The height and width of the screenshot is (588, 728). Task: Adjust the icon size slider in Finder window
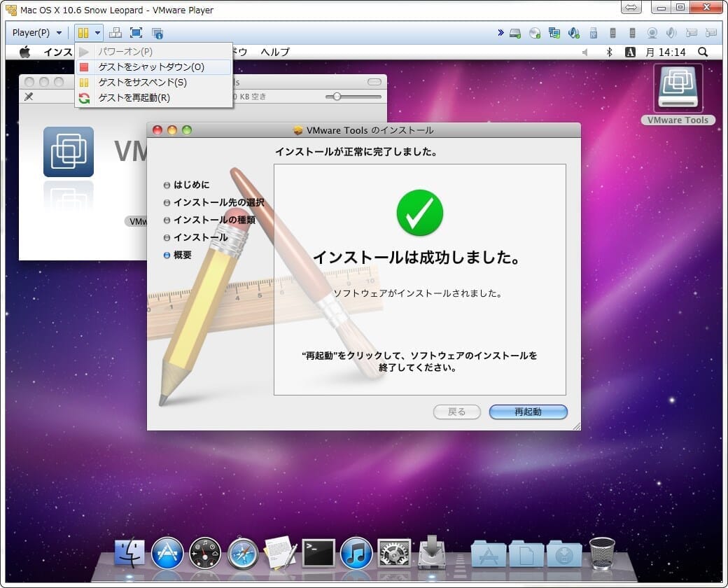[x=337, y=97]
